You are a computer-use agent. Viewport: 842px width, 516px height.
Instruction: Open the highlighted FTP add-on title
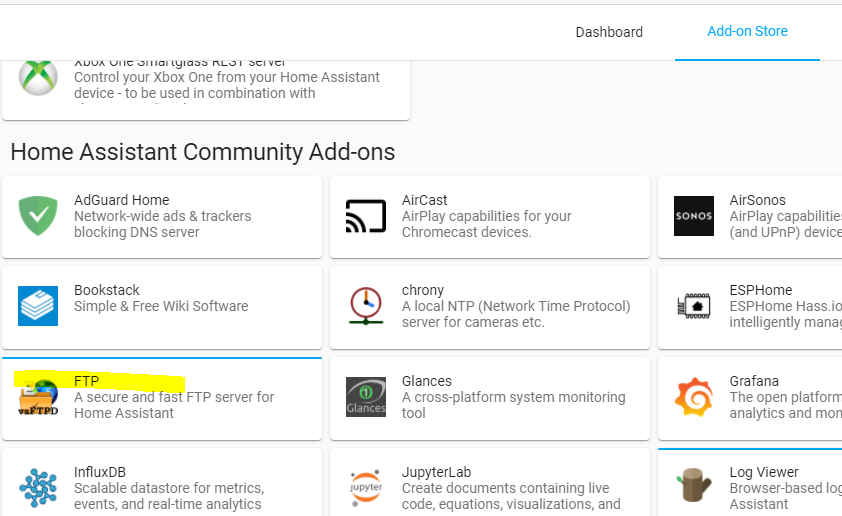point(86,381)
